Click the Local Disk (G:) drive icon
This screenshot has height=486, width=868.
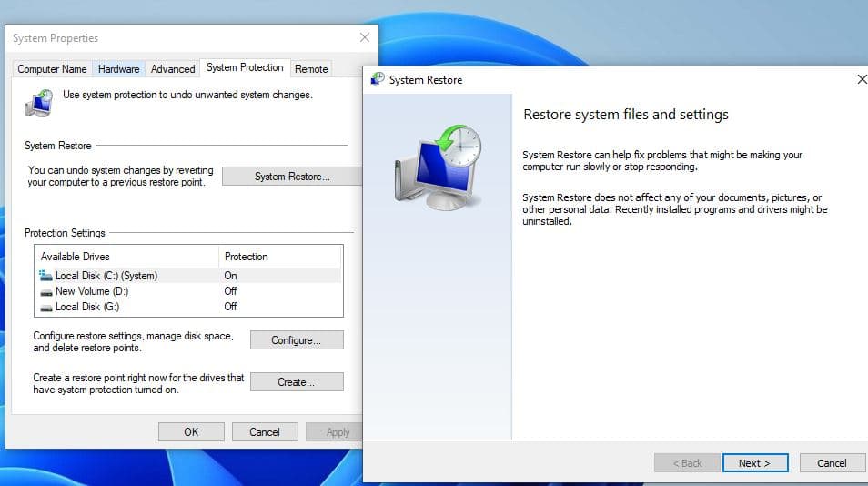(x=46, y=307)
